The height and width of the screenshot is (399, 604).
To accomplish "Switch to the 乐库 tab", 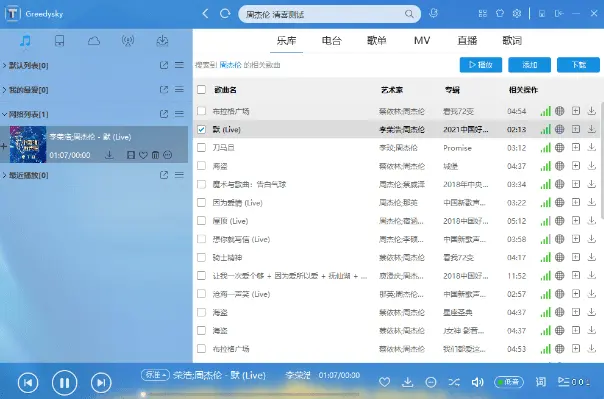I will 286,40.
